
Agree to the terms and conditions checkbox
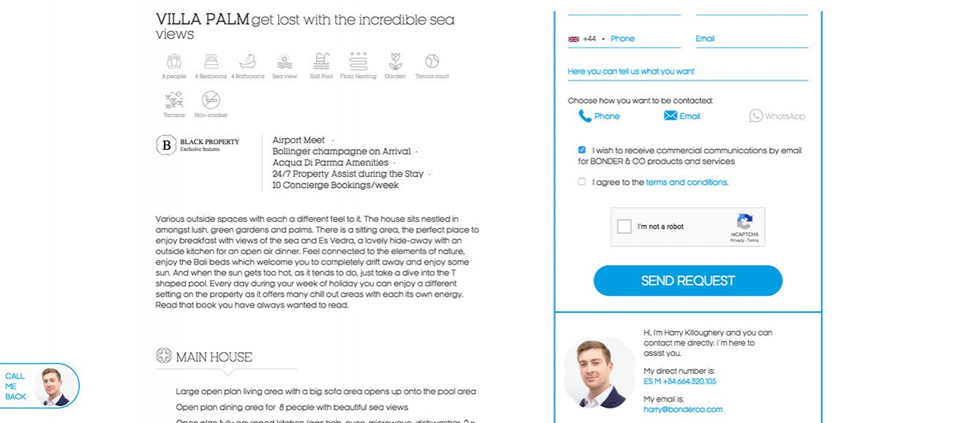pyautogui.click(x=582, y=182)
